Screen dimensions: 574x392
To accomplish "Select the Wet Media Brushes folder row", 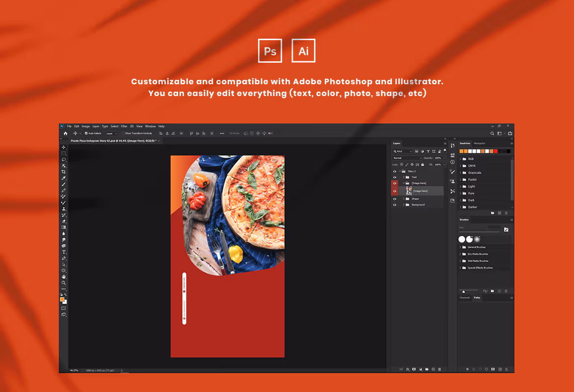I will (x=484, y=261).
